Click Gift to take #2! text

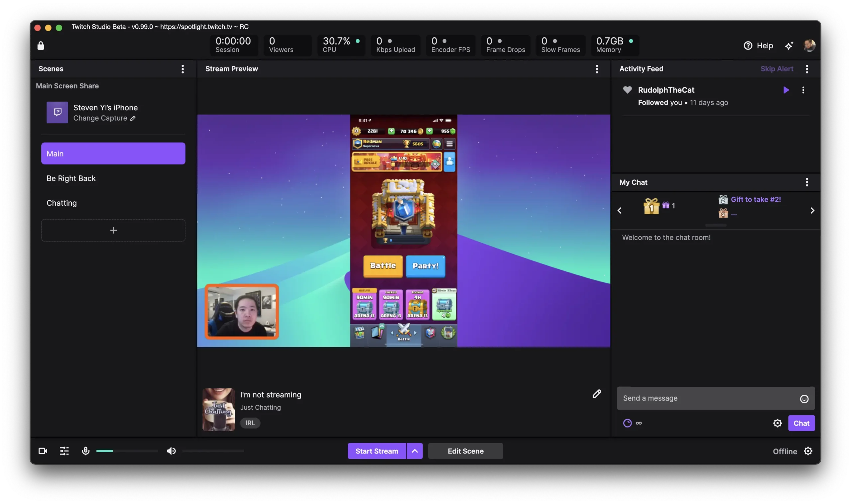point(756,199)
